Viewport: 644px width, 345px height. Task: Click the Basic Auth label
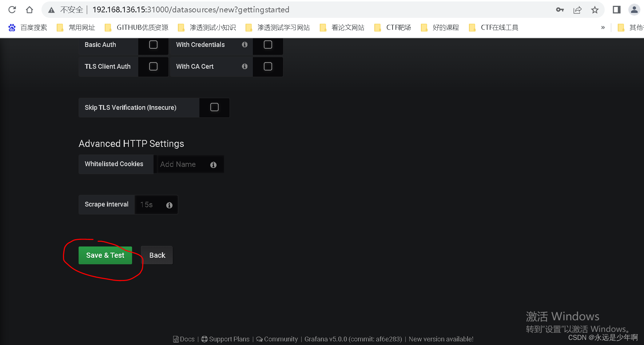100,45
